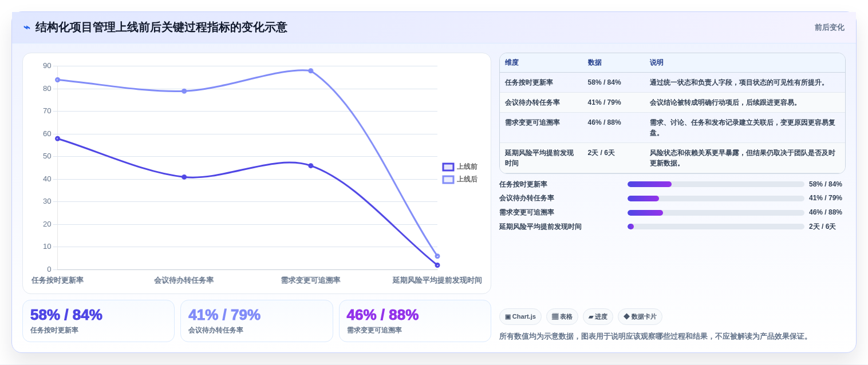
Task: Click the lightning icon beside the title
Action: tap(27, 27)
